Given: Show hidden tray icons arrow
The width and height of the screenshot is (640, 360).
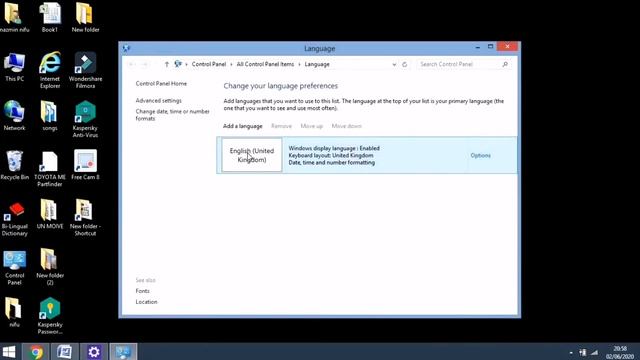Looking at the screenshot, I should (x=571, y=353).
